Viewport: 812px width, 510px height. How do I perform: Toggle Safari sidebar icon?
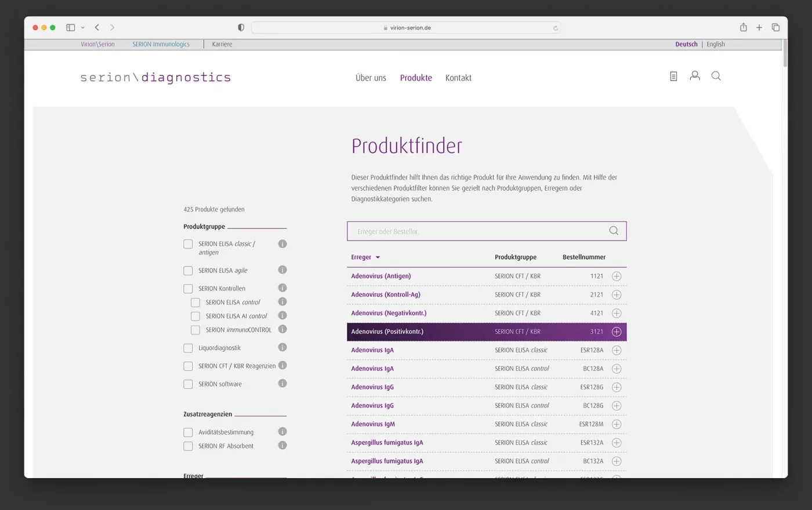[x=71, y=27]
